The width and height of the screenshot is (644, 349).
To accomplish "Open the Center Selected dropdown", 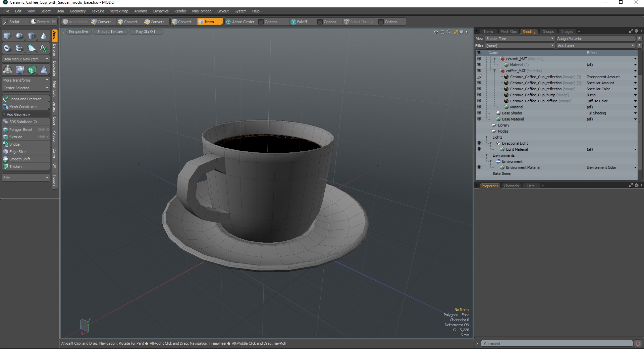I will 26,88.
